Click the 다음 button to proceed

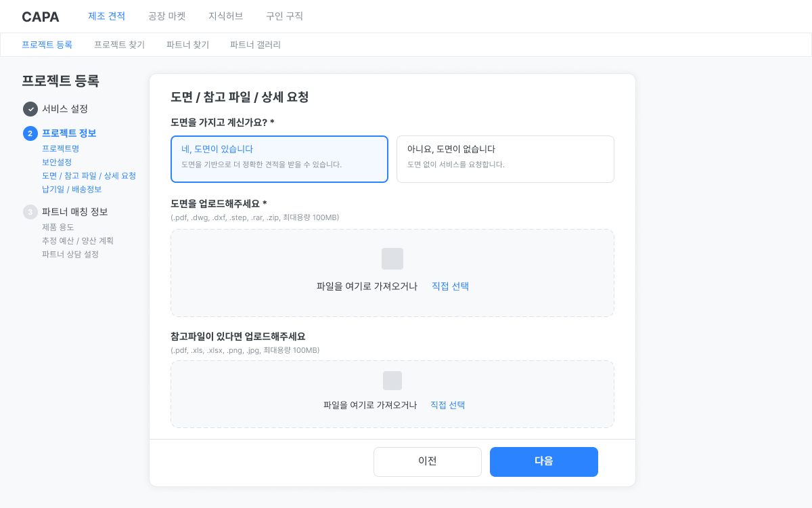pos(543,461)
